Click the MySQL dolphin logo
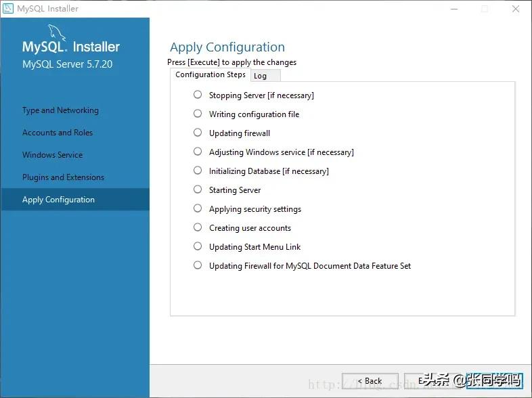Screen dimensions: 532x398 click(57, 32)
